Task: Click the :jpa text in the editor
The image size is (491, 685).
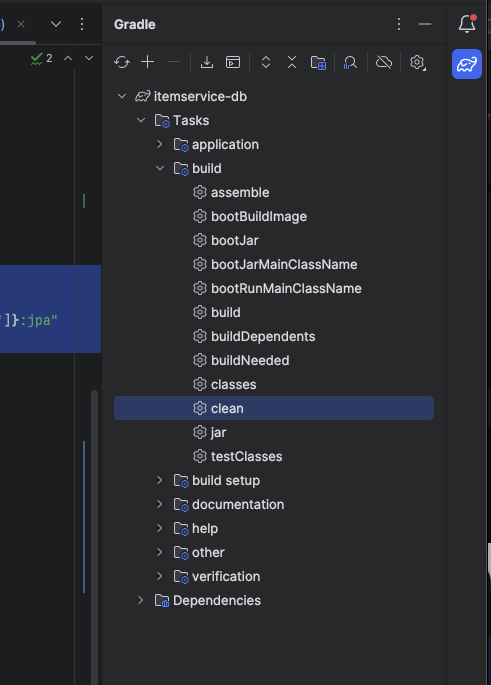Action: coord(38,321)
